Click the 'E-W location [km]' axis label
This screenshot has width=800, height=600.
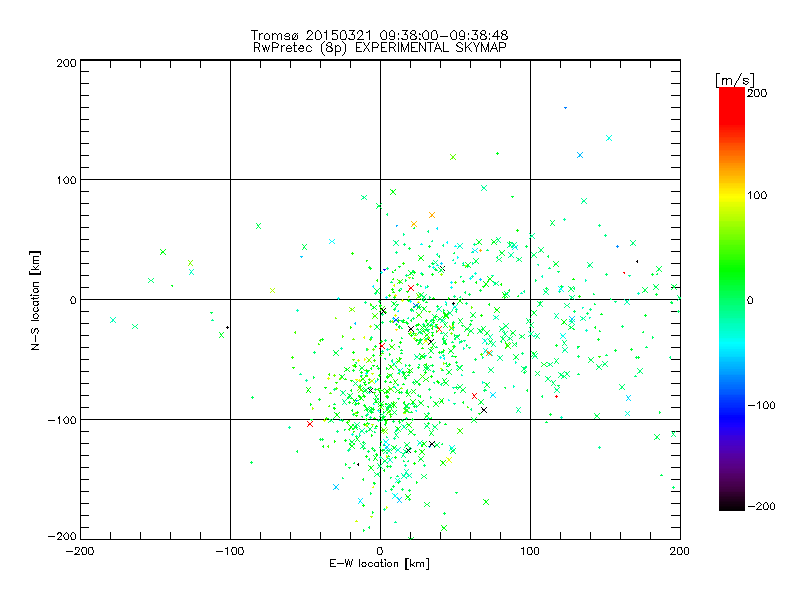click(x=380, y=563)
